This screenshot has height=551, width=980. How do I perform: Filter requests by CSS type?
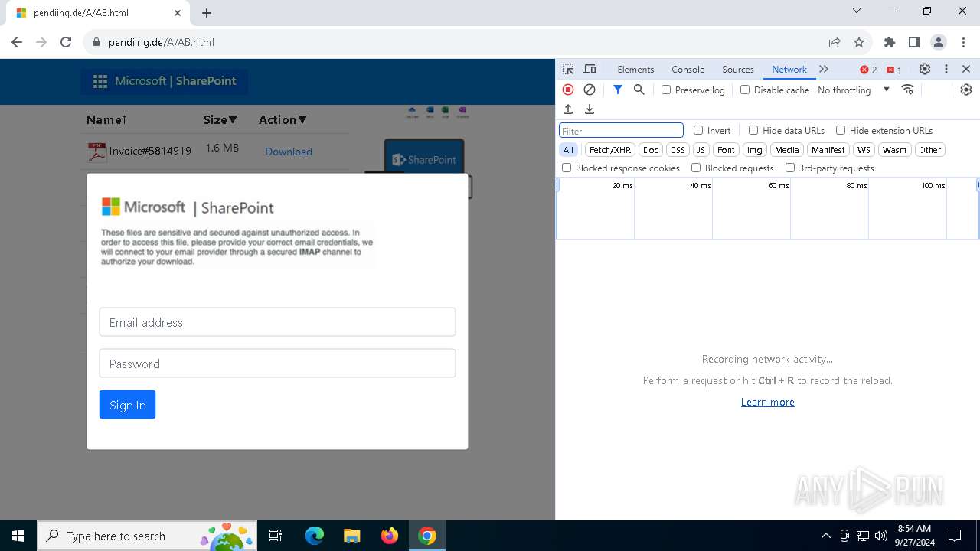[678, 150]
